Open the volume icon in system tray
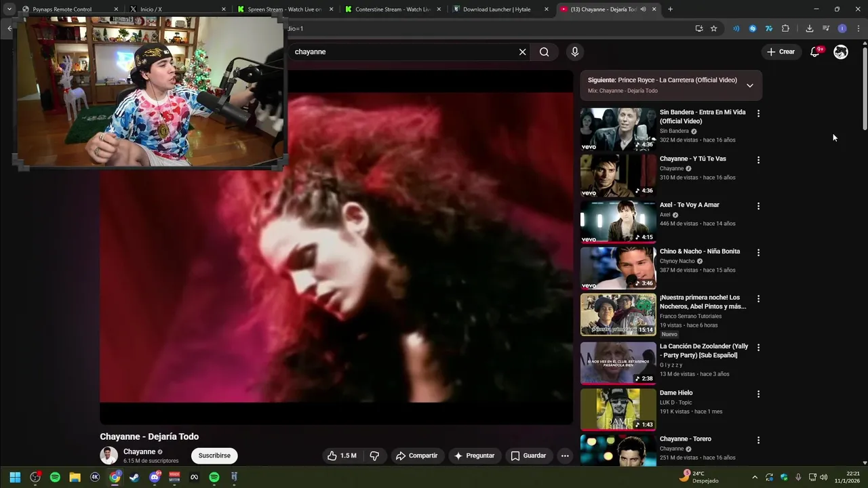This screenshot has width=868, height=488. [823, 477]
